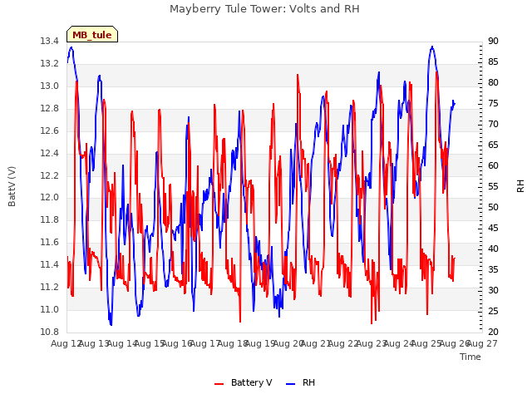Click the Aug 19 date label
The width and height of the screenshot is (532, 399).
pyautogui.click(x=260, y=343)
